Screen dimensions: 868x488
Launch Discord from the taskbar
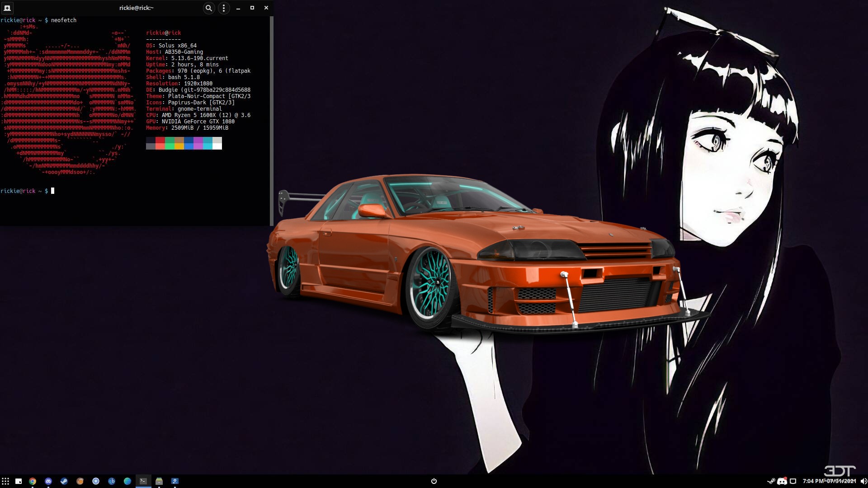coord(48,481)
